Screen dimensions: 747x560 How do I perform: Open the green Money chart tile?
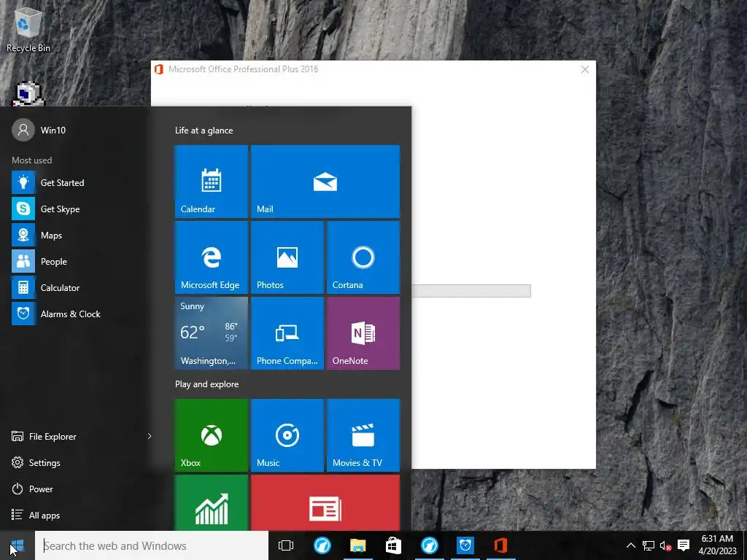point(211,502)
